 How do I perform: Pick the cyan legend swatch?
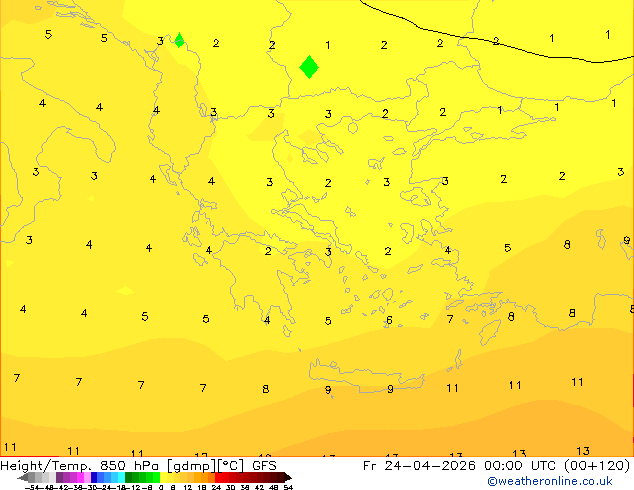[x=121, y=477]
